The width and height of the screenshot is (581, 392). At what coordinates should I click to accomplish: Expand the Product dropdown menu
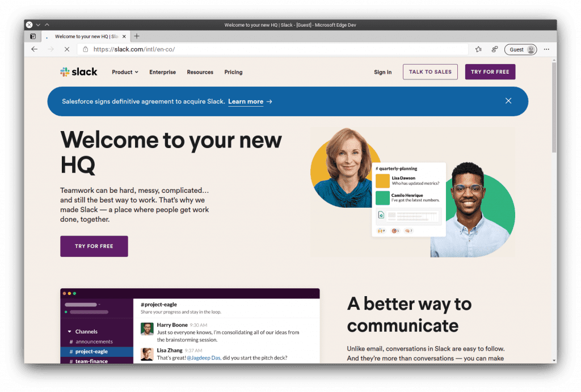(x=125, y=72)
